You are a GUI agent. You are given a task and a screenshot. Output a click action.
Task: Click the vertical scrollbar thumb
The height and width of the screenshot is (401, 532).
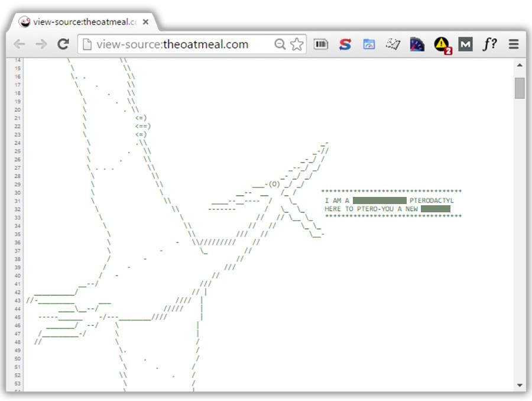click(x=520, y=88)
